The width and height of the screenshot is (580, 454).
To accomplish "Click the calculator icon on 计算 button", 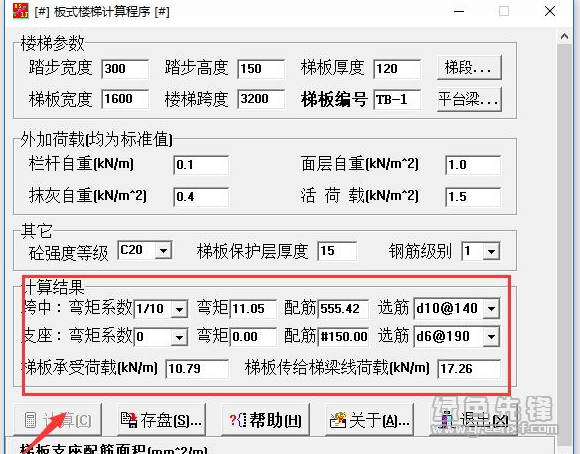I will coord(30,420).
